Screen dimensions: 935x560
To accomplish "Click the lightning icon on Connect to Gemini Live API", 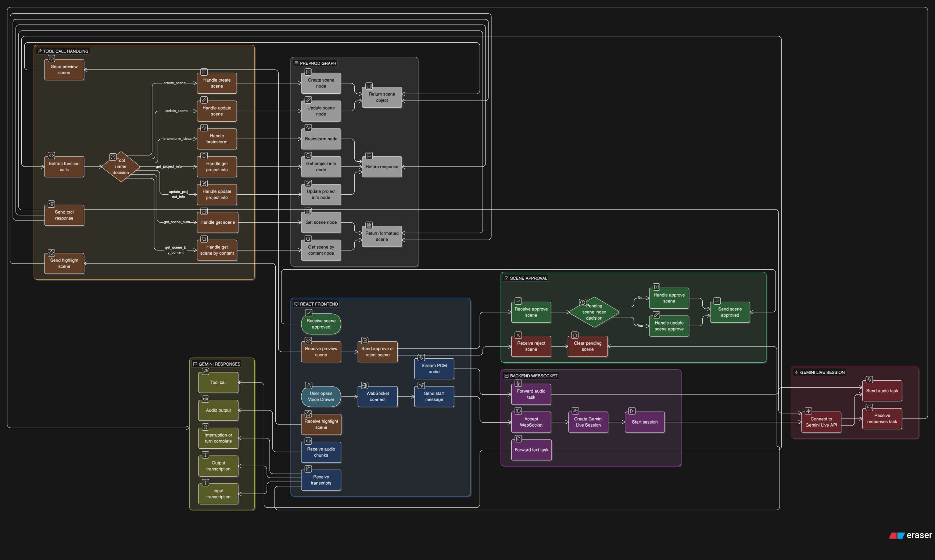I will [808, 411].
